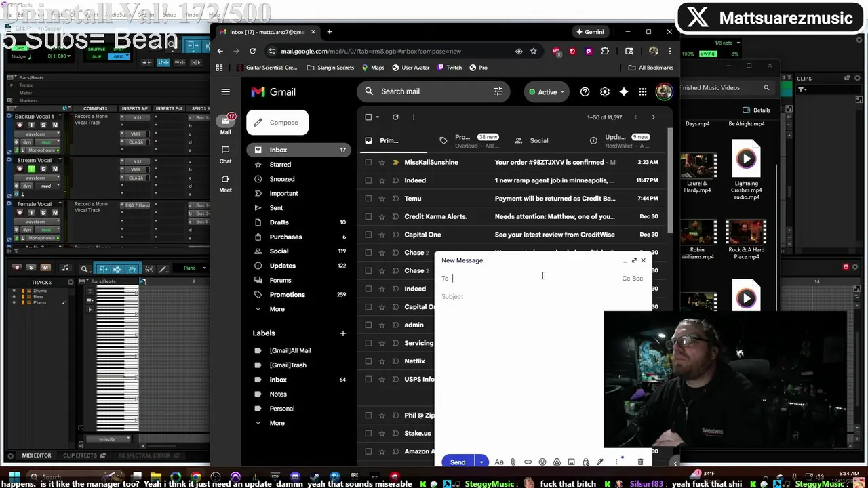Viewport: 868px width, 488px height.
Task: Mute the Backup Vocal 1 track in Pro Tools
Action: [x=55, y=125]
